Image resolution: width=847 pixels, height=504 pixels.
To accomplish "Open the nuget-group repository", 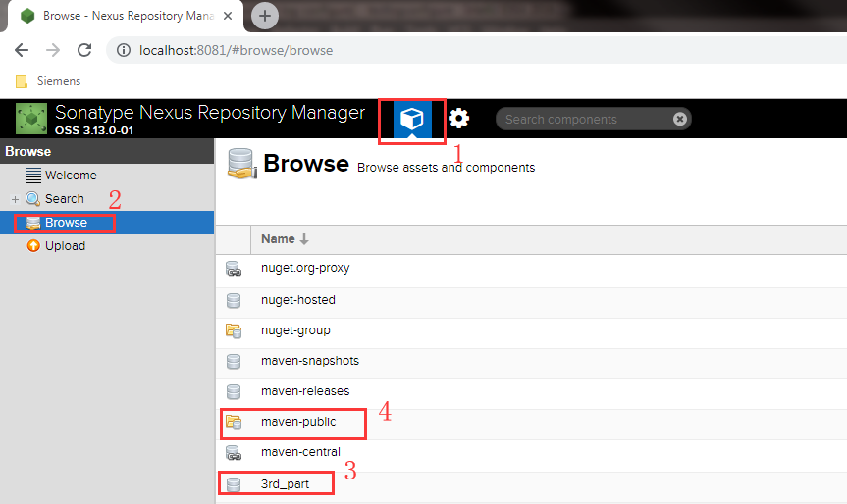I will (295, 330).
